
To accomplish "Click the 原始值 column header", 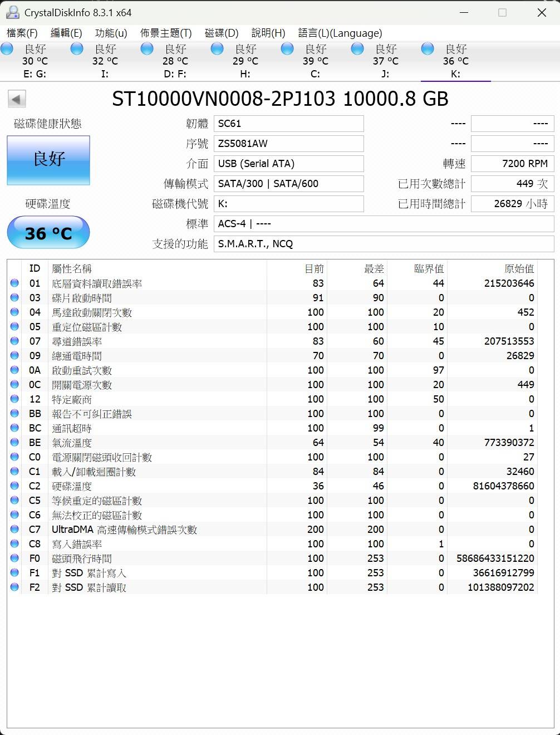I will pyautogui.click(x=518, y=269).
